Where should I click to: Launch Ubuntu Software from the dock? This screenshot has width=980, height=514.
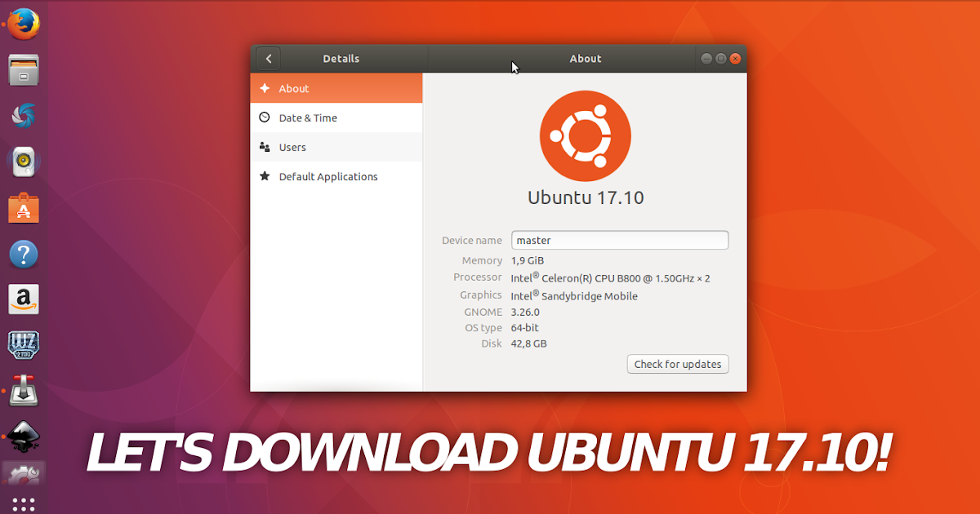point(24,207)
